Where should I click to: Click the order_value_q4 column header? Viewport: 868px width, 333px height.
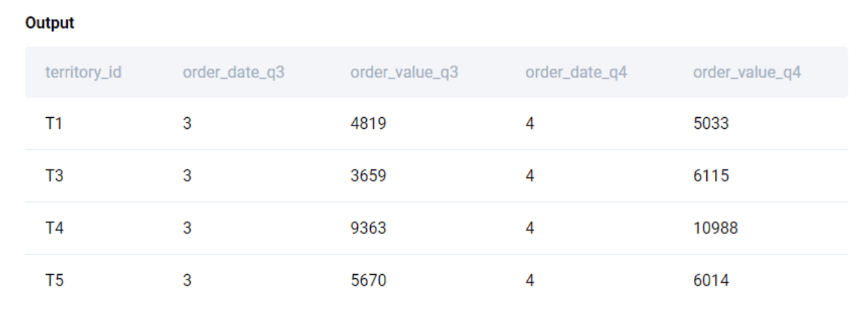point(747,72)
